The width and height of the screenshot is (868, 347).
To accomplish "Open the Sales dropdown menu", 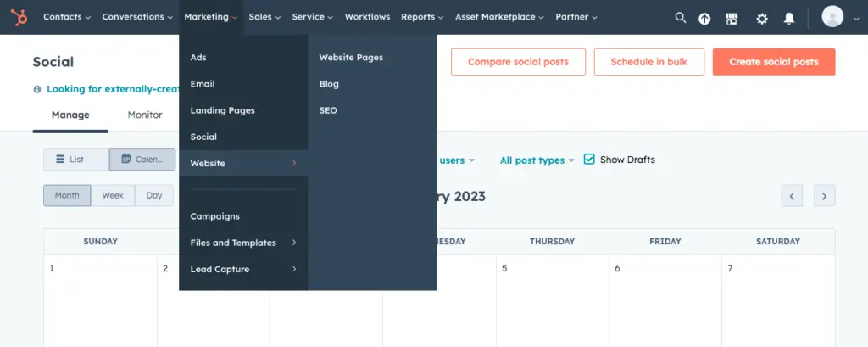I will tap(264, 17).
